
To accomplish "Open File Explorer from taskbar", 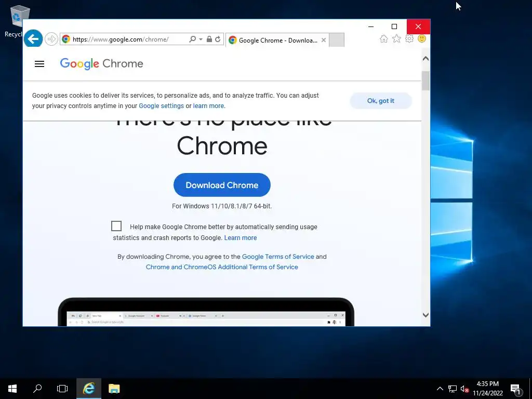I will [x=114, y=389].
